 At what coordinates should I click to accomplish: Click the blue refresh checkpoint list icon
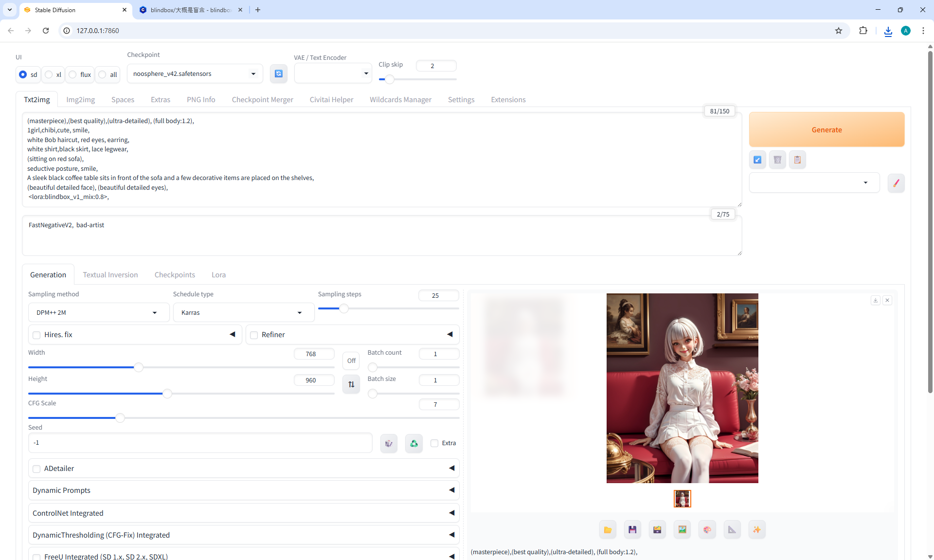coord(278,73)
